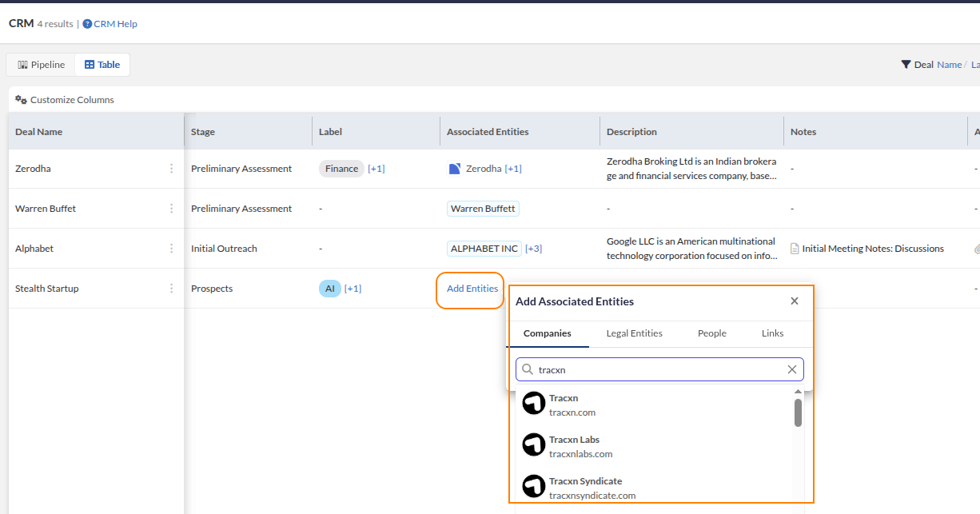This screenshot has height=514, width=980.
Task: Click the Deal filter funnel icon
Action: tap(906, 65)
